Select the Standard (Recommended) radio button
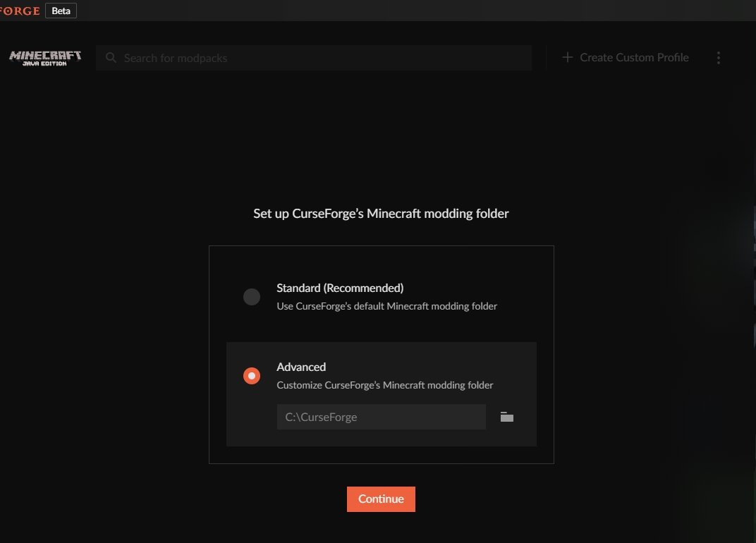The height and width of the screenshot is (543, 756). (x=252, y=297)
